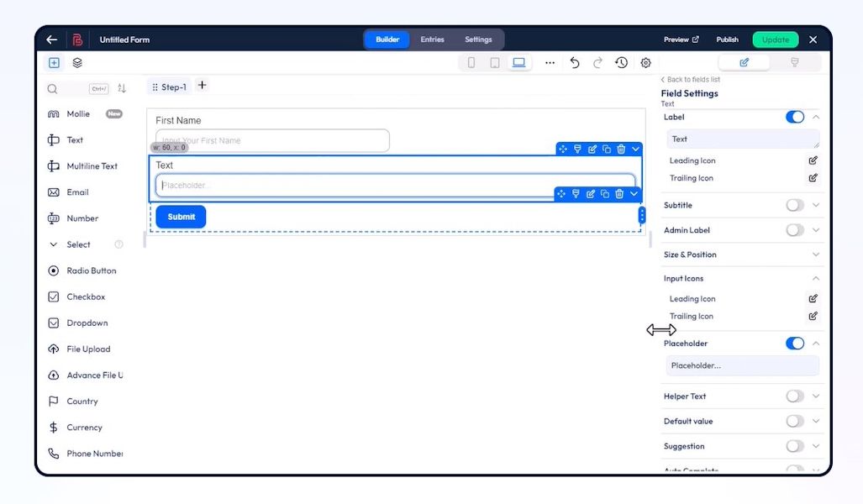Go back to fields list
The width and height of the screenshot is (863, 504).
tap(691, 79)
